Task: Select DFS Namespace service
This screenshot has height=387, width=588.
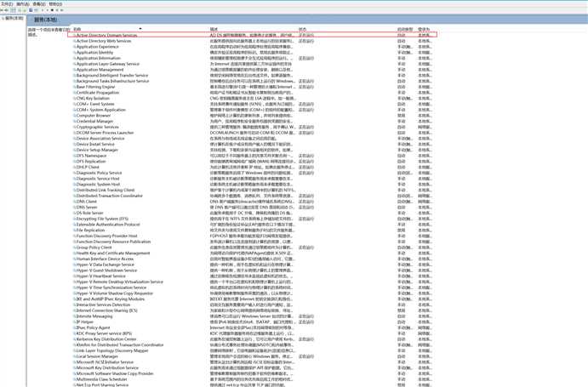Action: (92, 156)
